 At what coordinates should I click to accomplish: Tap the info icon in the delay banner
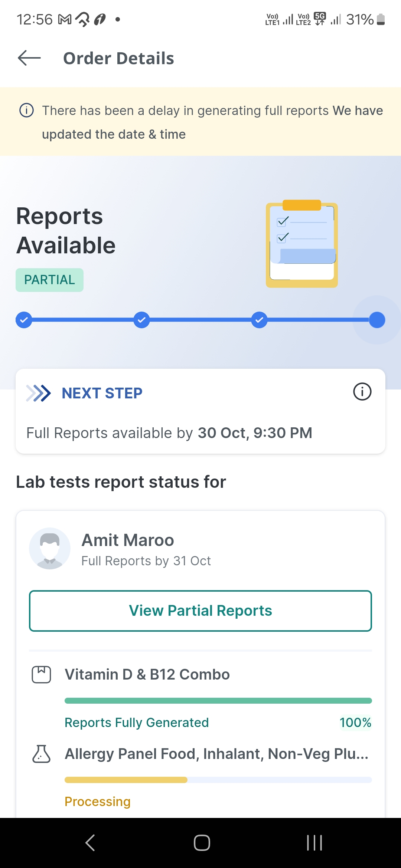pyautogui.click(x=26, y=111)
